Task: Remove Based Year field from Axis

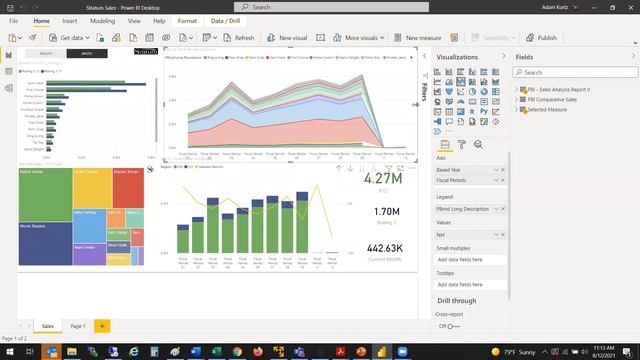Action: pyautogui.click(x=503, y=170)
